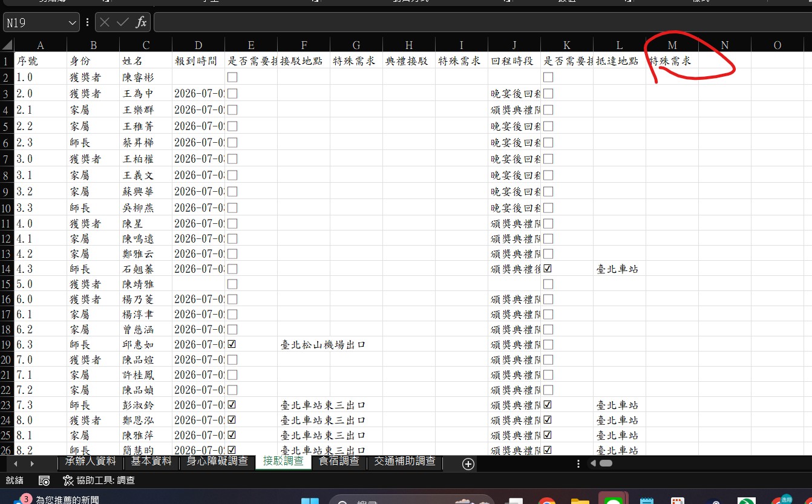Uncheck column E checkbox for 鄭恩泓

click(x=232, y=420)
